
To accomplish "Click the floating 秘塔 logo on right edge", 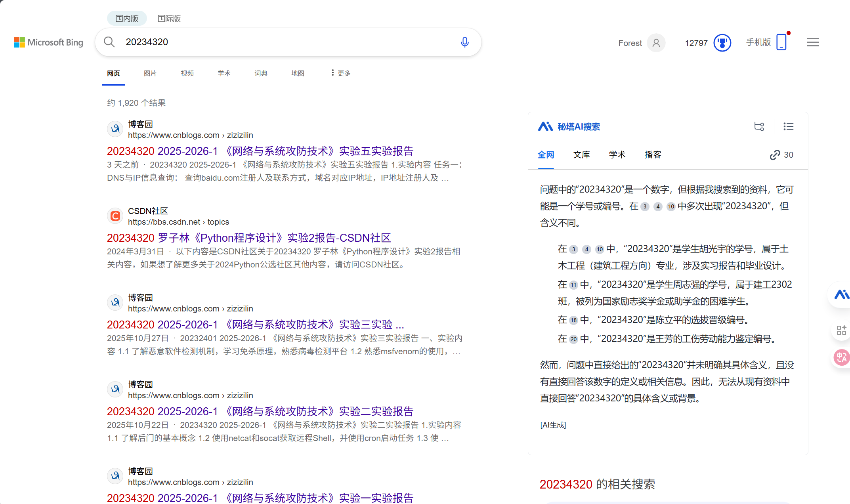I will coord(843,295).
